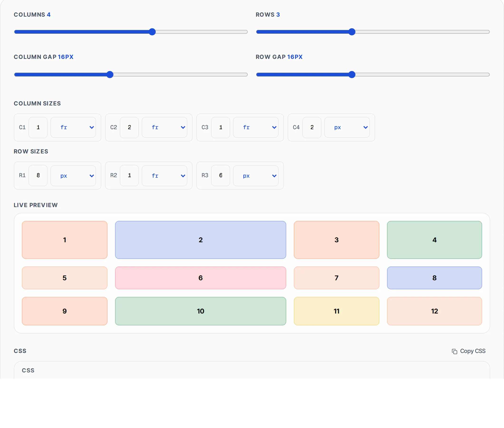Click the ROWS 3 label
Image resolution: width=504 pixels, height=428 pixels.
[268, 14]
